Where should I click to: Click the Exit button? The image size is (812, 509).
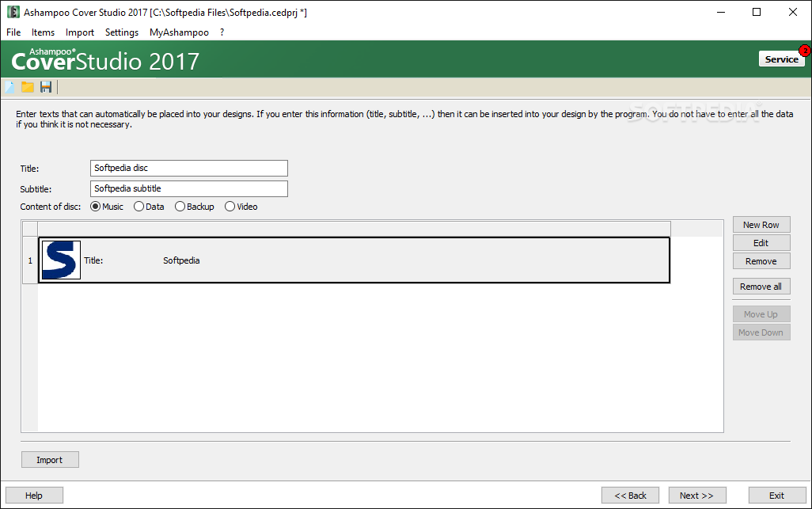tap(777, 496)
